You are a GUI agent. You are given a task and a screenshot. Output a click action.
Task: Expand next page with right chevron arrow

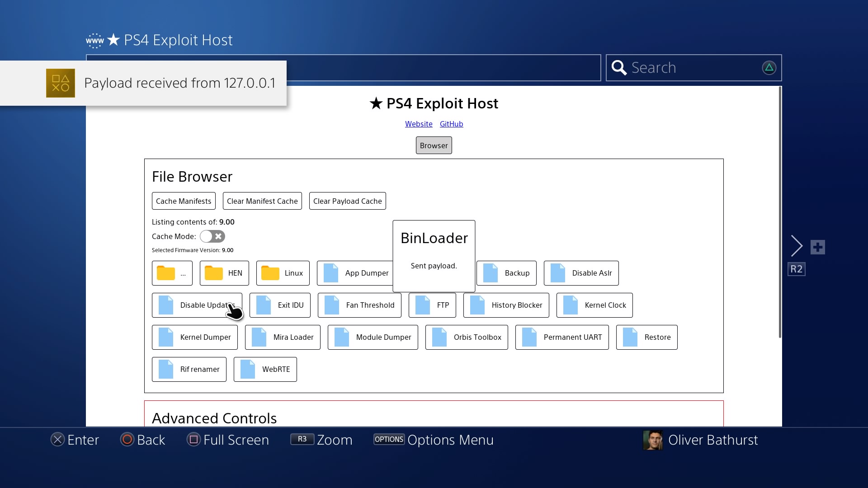point(797,246)
